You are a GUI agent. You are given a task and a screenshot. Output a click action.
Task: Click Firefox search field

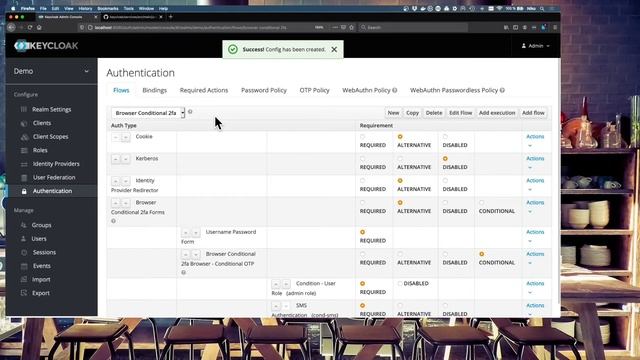(x=413, y=27)
